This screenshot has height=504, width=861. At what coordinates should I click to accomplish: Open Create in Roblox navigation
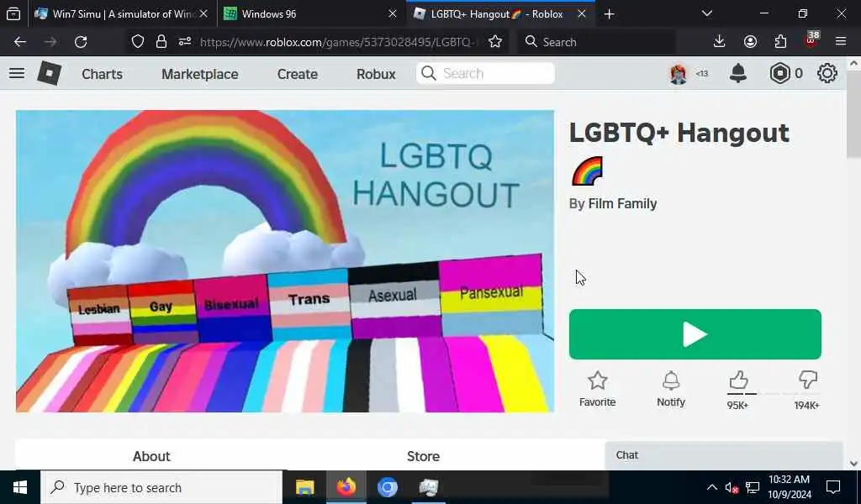(297, 73)
